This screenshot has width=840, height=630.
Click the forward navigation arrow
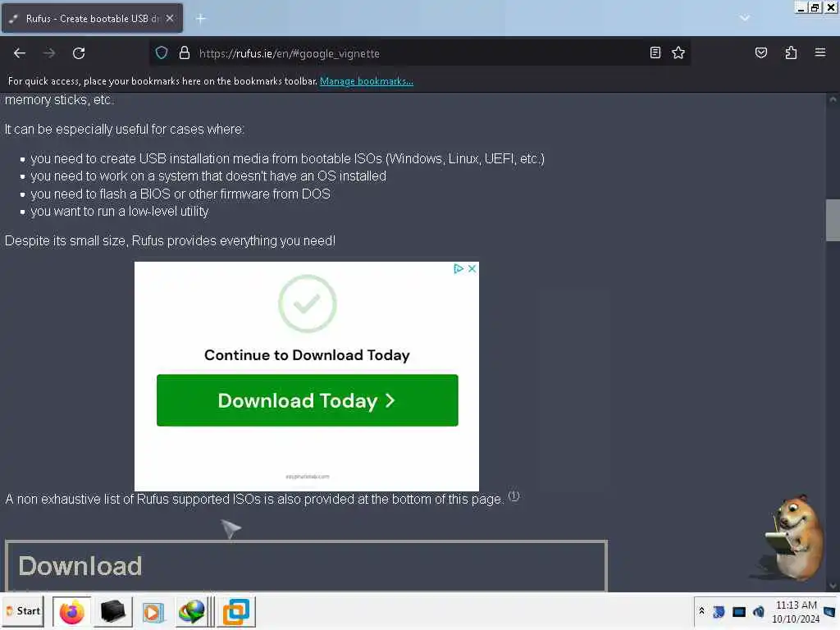(49, 53)
